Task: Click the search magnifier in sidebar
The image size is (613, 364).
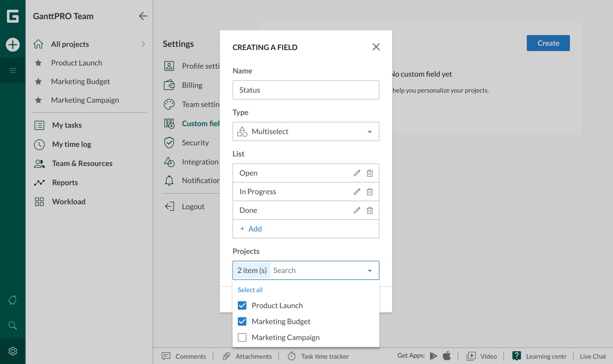Action: tap(13, 325)
